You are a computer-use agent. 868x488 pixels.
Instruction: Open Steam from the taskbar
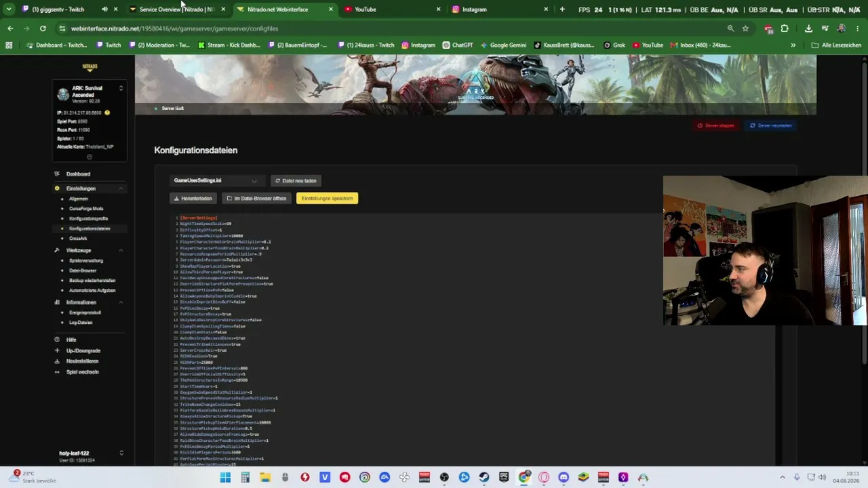pyautogui.click(x=484, y=477)
